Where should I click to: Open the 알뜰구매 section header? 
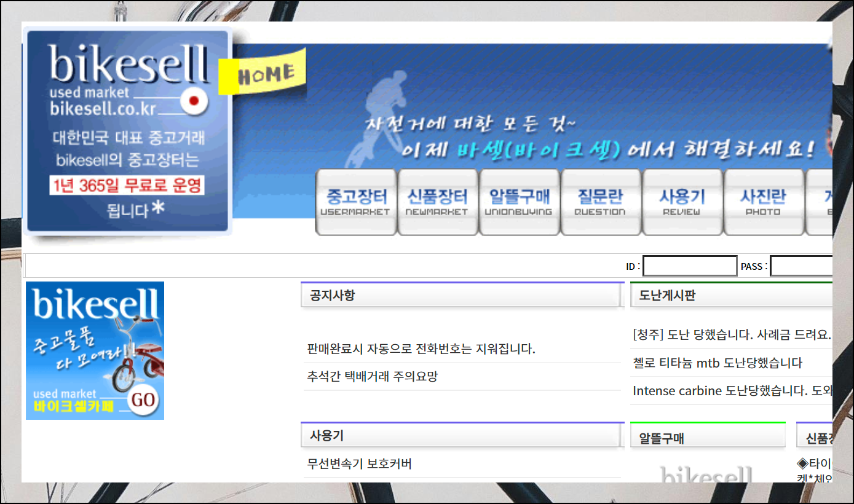pos(708,436)
